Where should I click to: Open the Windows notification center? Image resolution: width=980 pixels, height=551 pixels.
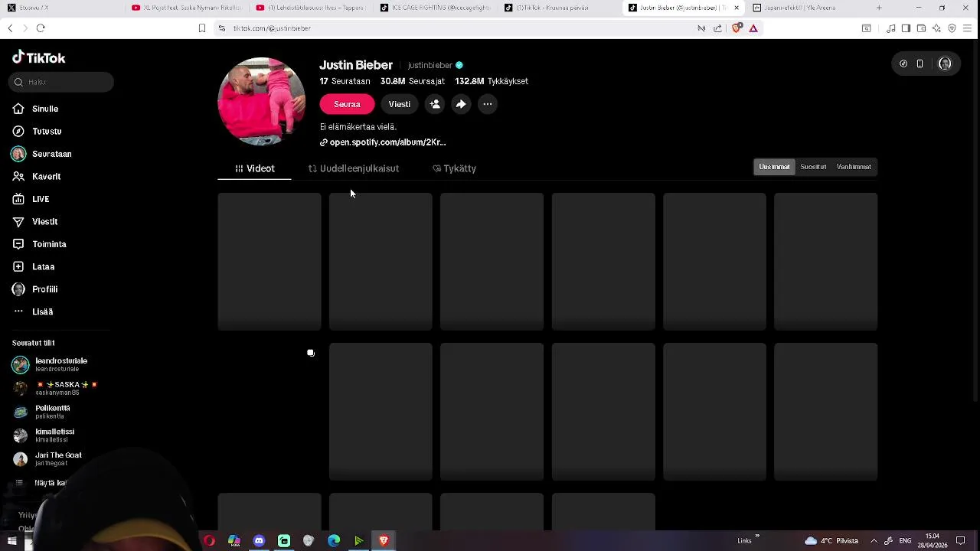(x=961, y=541)
